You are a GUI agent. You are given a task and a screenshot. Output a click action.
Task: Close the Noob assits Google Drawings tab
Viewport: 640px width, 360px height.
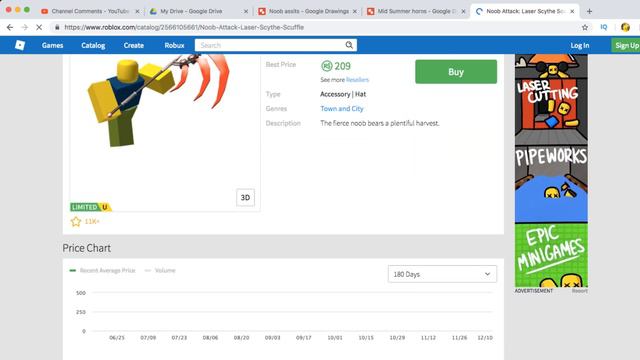point(355,11)
